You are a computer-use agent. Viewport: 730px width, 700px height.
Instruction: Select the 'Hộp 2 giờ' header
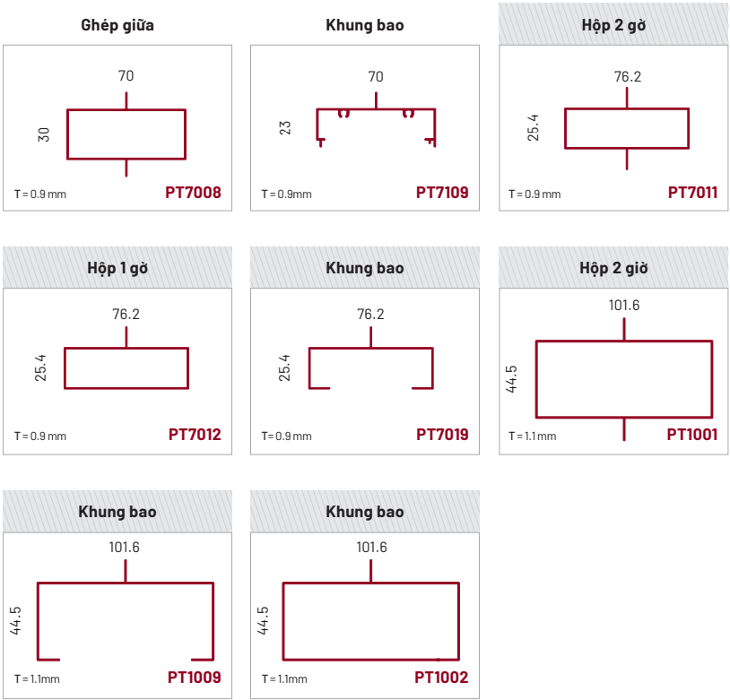(x=614, y=268)
